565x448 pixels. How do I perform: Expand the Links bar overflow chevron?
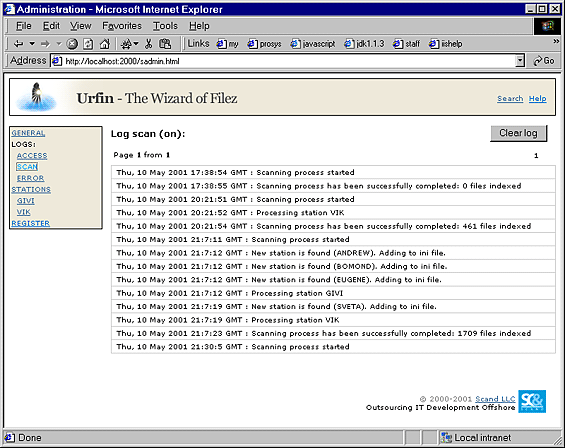pyautogui.click(x=556, y=41)
